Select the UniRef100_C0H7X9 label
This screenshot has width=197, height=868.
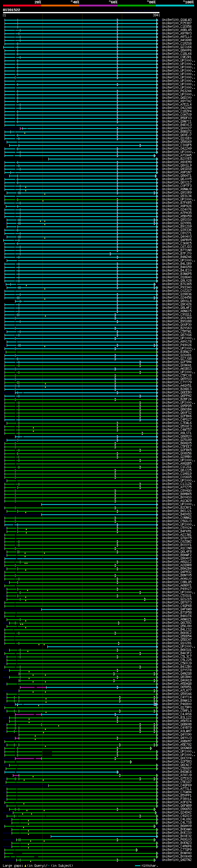[177, 115]
